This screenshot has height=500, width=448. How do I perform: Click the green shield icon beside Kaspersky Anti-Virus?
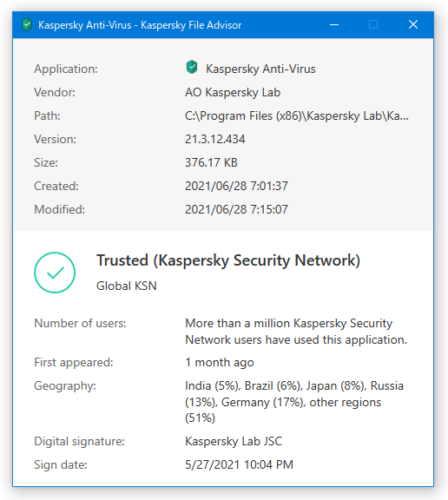coord(192,68)
